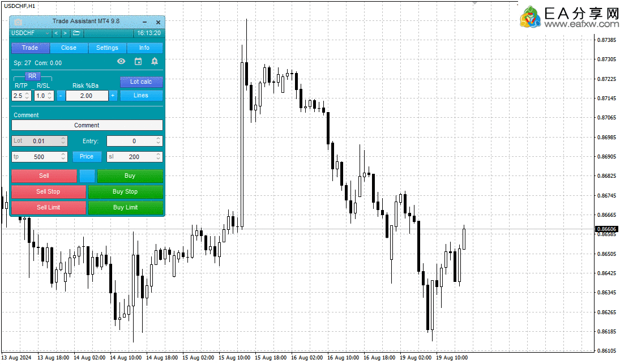Click the Lines button

(141, 96)
